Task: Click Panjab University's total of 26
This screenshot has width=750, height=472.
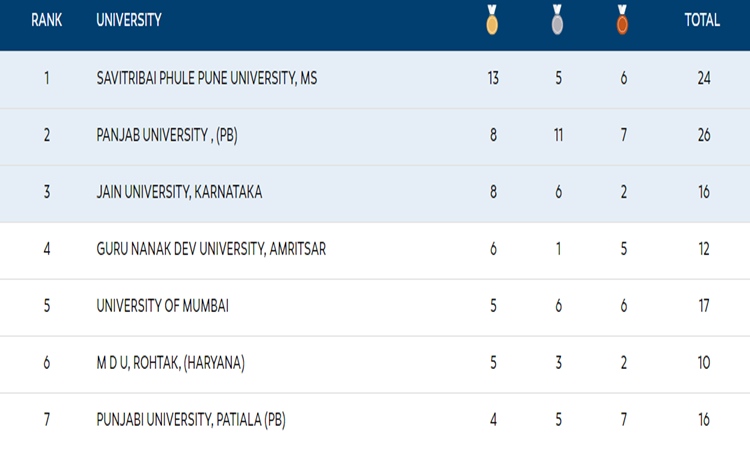Action: (704, 135)
